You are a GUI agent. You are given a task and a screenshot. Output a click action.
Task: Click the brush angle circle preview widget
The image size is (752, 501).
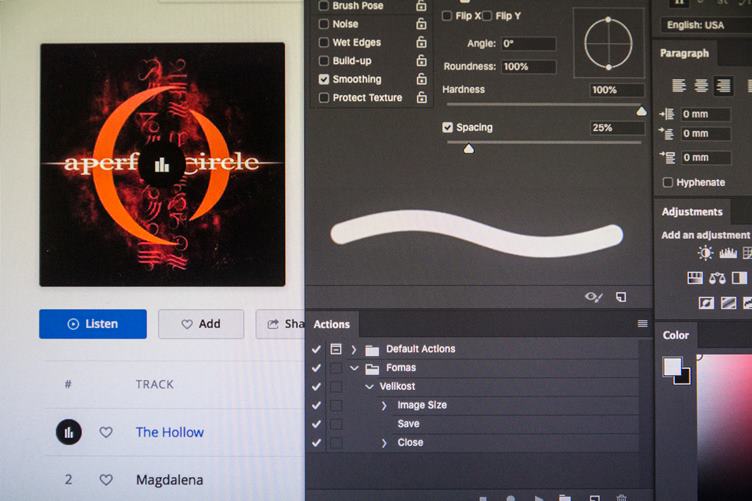tap(608, 44)
